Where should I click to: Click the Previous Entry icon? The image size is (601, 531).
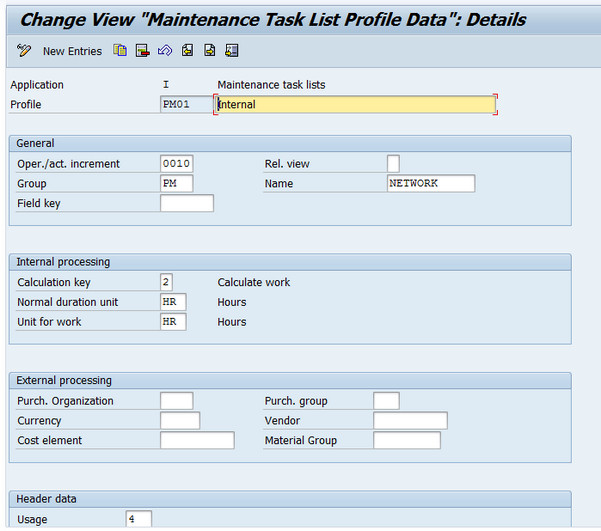coord(187,50)
